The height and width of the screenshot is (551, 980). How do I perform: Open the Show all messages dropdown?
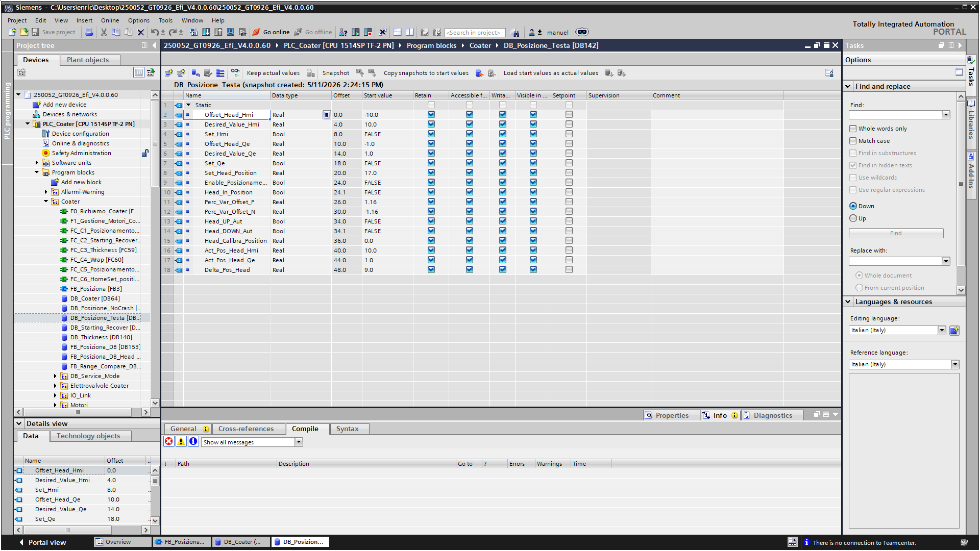[299, 442]
